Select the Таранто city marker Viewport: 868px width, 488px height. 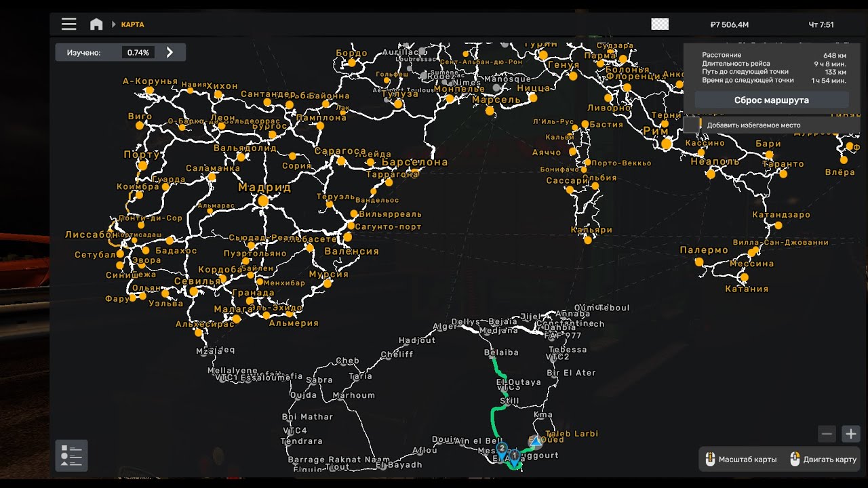click(x=784, y=174)
